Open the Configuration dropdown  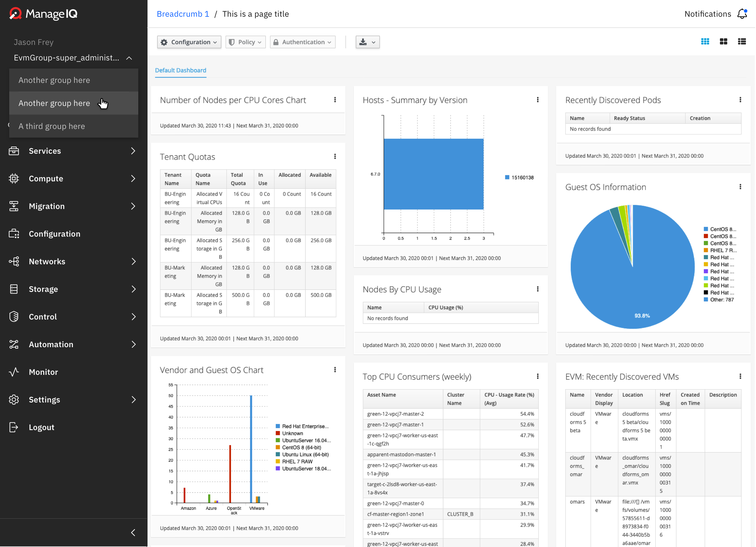(189, 42)
